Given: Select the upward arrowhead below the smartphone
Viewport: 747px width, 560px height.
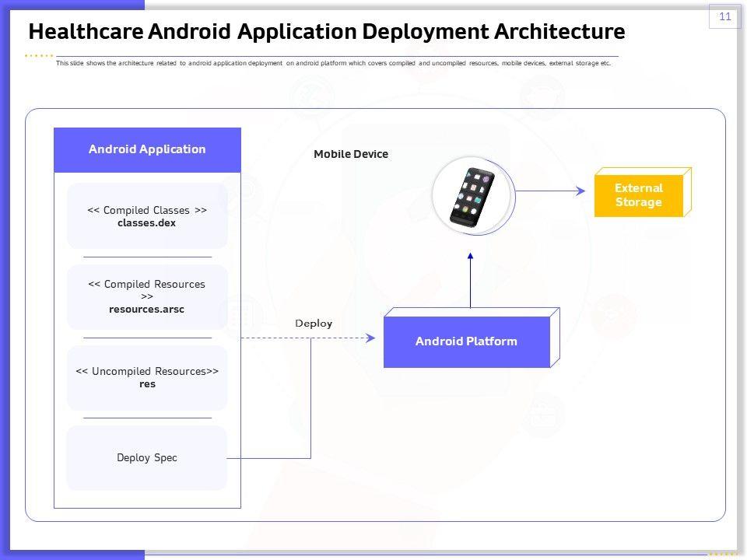Looking at the screenshot, I should (471, 255).
